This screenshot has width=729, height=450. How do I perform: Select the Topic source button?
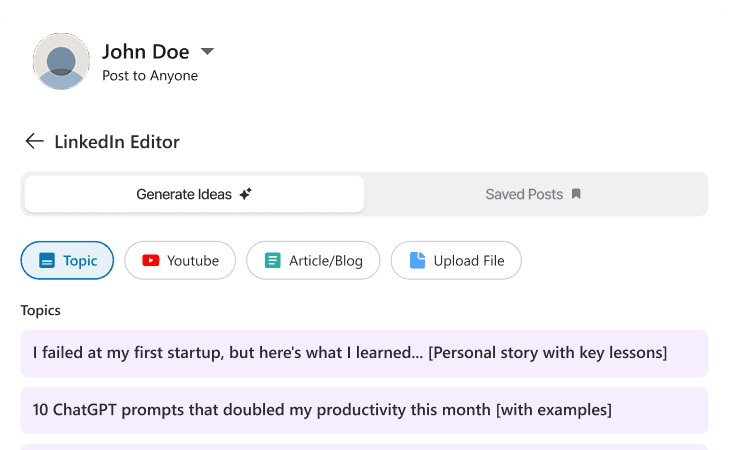pos(67,260)
